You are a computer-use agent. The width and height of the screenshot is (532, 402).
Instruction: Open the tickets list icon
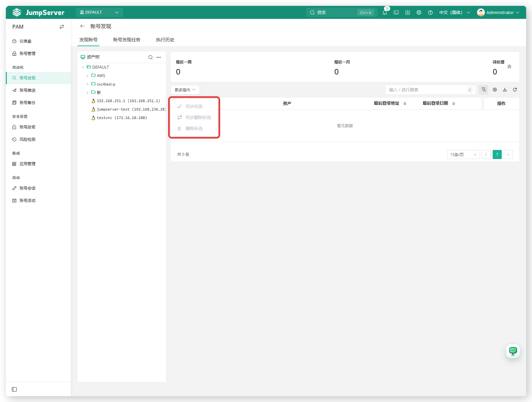click(x=407, y=12)
